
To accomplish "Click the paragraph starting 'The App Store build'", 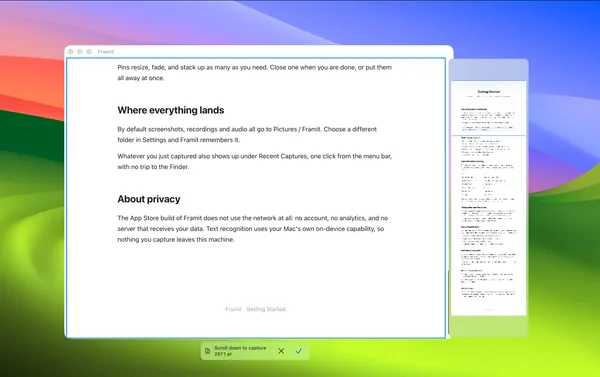I will pos(253,229).
